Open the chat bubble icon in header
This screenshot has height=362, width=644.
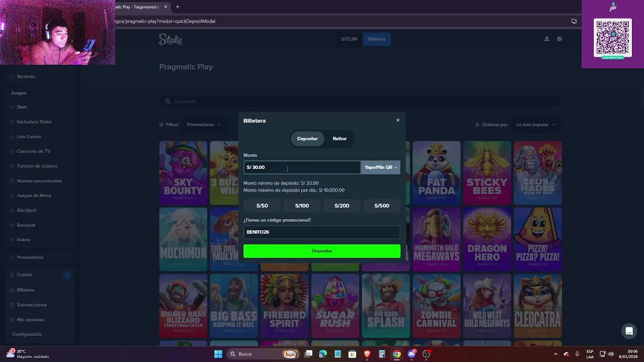pos(559,39)
